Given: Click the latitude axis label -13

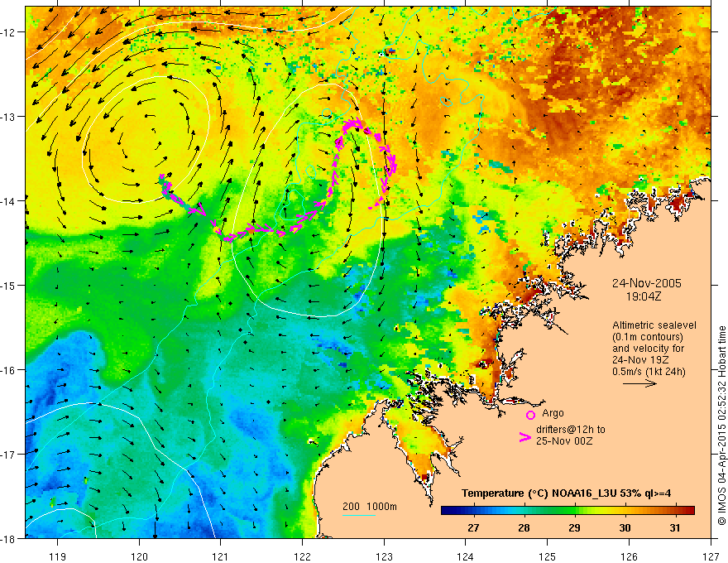Looking at the screenshot, I should [x=9, y=116].
